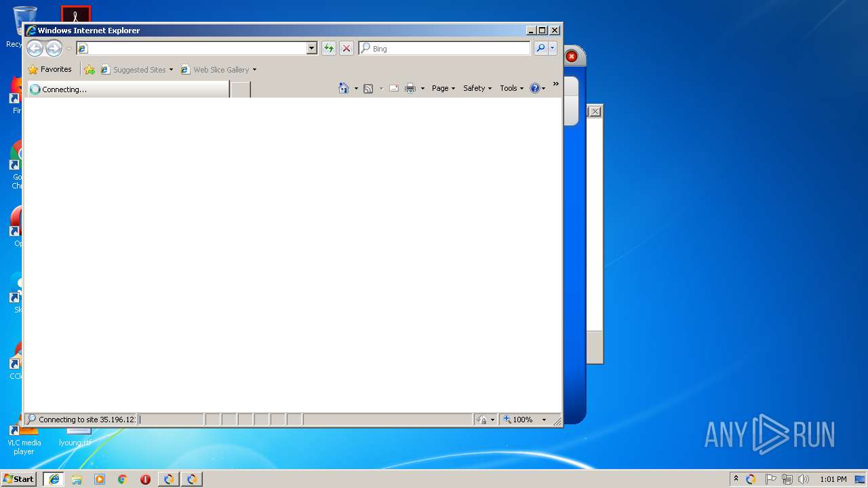Go to Home page icon

point(344,88)
